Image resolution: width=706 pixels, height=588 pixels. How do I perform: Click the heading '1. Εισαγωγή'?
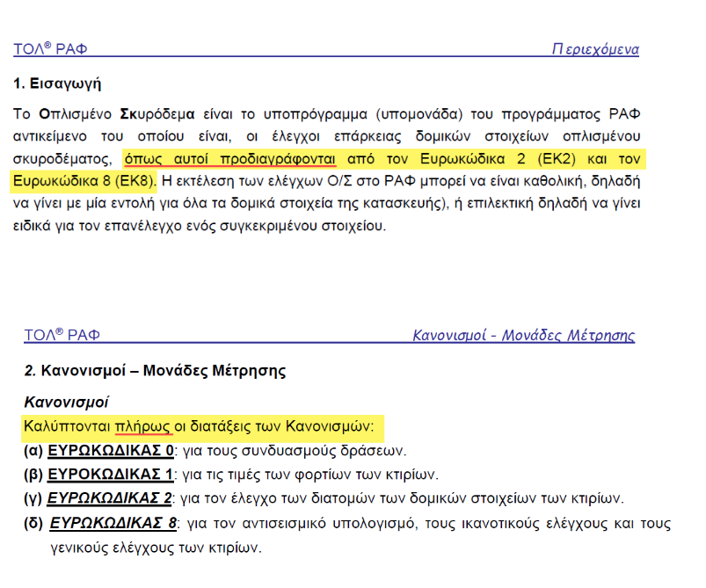(57, 83)
